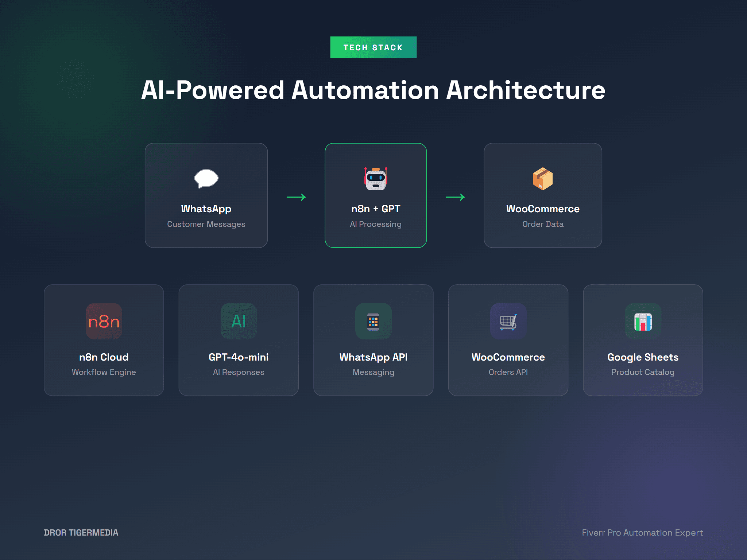The height and width of the screenshot is (560, 747).
Task: Click the shopping cart icon
Action: tap(508, 322)
